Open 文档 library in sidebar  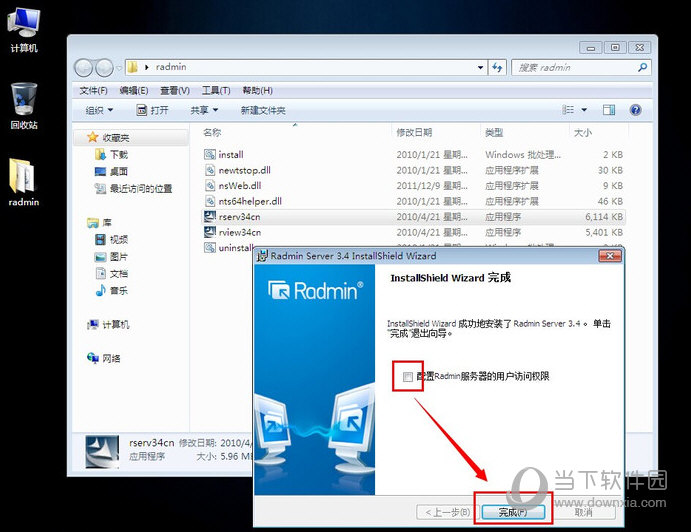tap(111, 274)
